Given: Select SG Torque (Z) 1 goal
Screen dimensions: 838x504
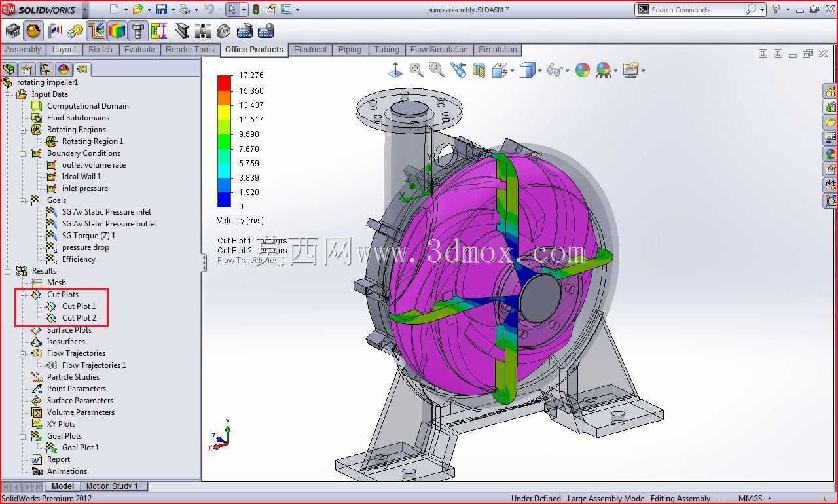Looking at the screenshot, I should tap(88, 236).
